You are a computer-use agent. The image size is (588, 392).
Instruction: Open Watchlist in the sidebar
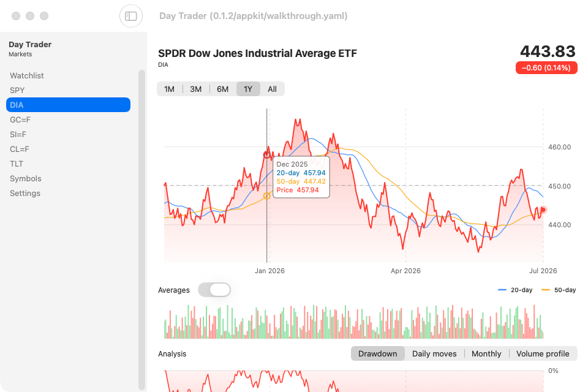point(68,76)
